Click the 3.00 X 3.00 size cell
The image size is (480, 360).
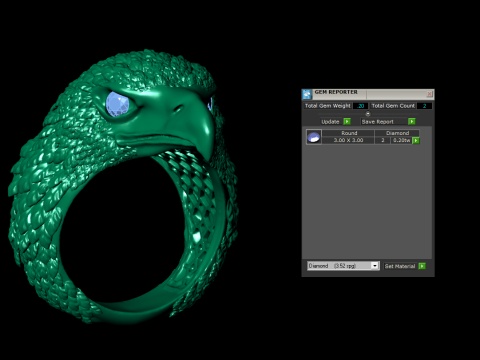(x=348, y=140)
